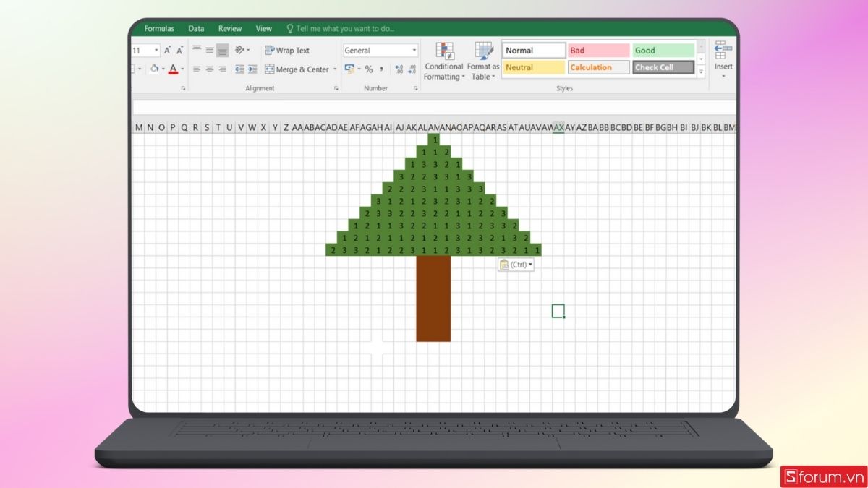This screenshot has width=868, height=488.
Task: Switch to the View tab
Action: (264, 29)
